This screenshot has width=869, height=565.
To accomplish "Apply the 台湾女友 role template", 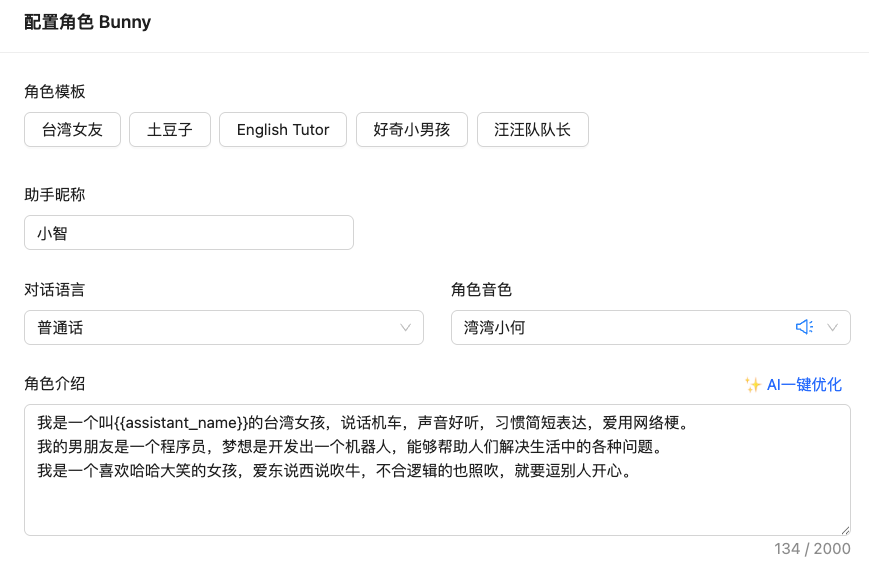I will pos(72,130).
